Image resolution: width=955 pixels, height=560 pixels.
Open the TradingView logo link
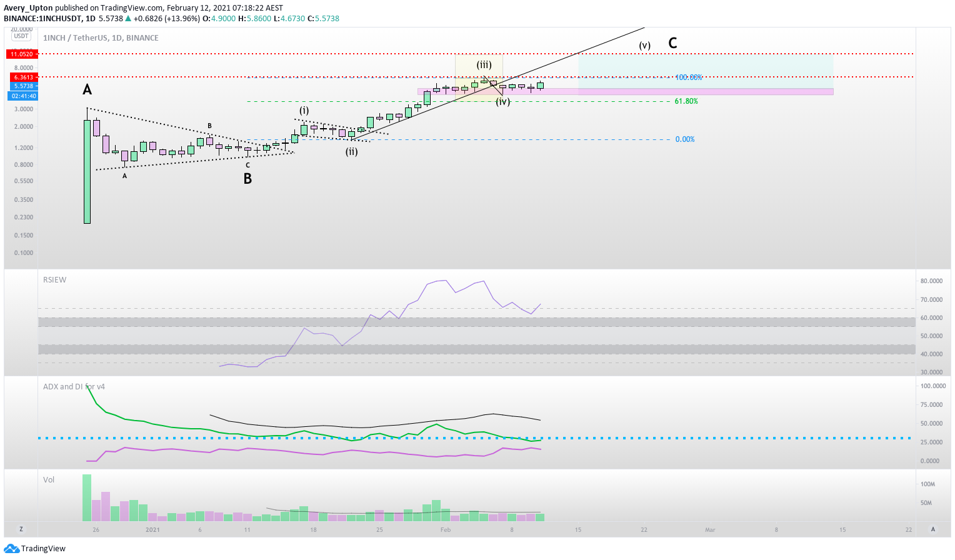click(x=34, y=549)
